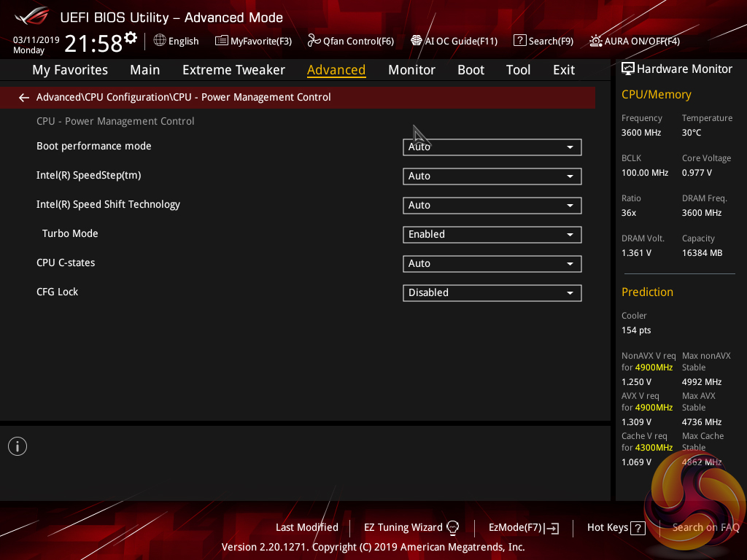Open CPU C-states dropdown
Screen dimensions: 747x560
tap(492, 264)
